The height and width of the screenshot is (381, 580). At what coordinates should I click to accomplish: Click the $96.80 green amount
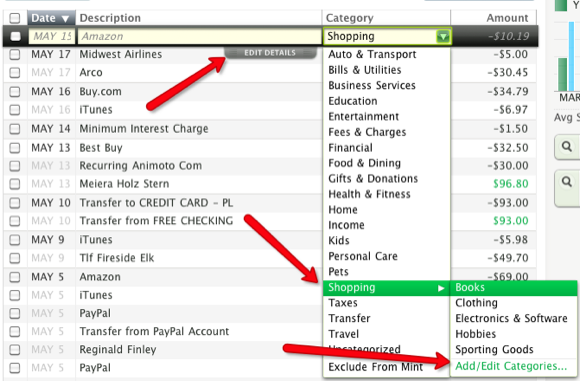coord(510,184)
